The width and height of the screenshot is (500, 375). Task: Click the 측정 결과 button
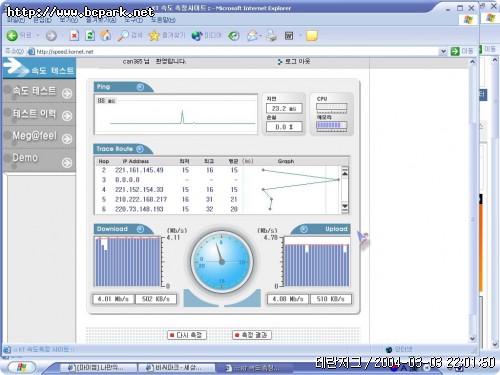coord(252,335)
